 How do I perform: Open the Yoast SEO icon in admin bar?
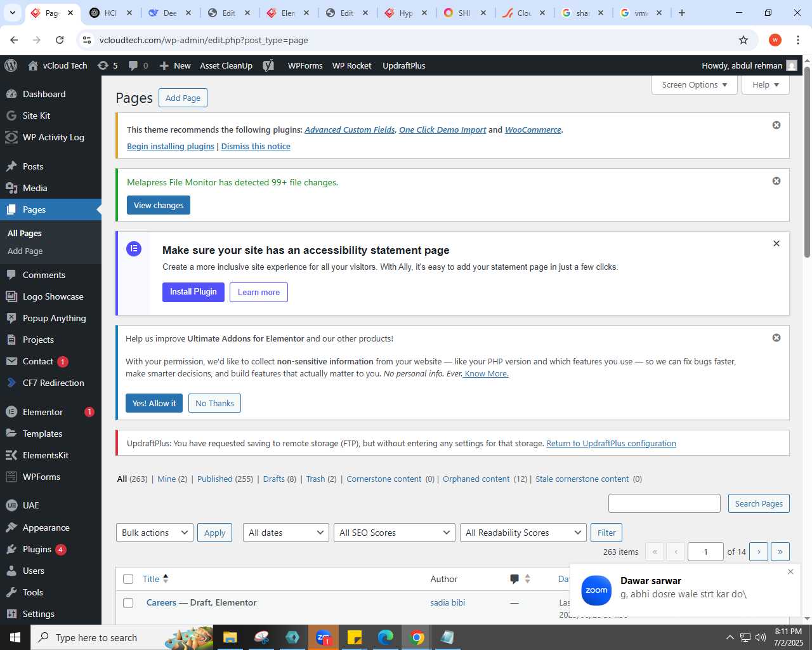pyautogui.click(x=268, y=65)
